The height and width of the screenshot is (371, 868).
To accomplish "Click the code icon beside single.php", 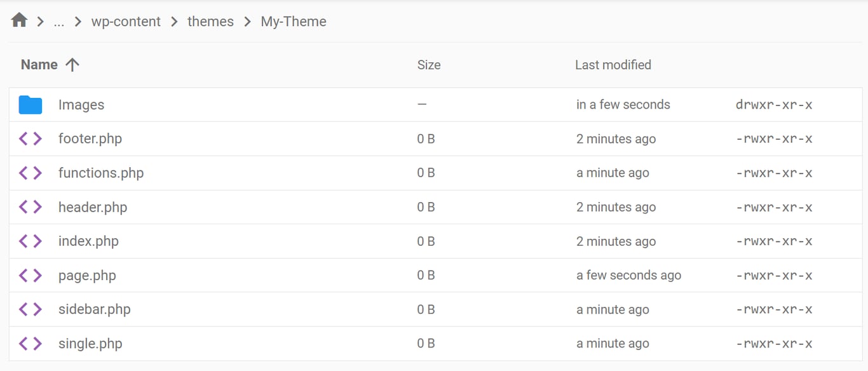I will point(29,343).
